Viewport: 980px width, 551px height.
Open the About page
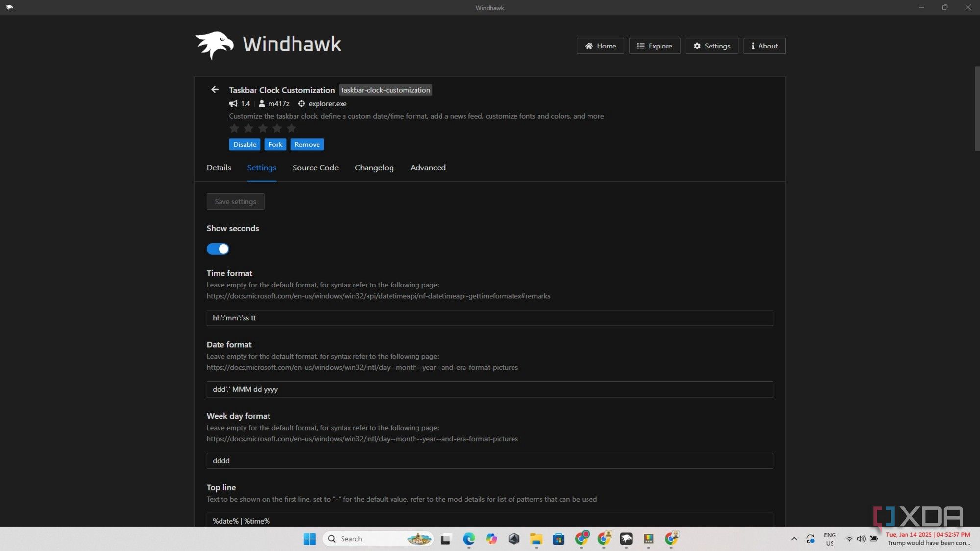pyautogui.click(x=764, y=46)
